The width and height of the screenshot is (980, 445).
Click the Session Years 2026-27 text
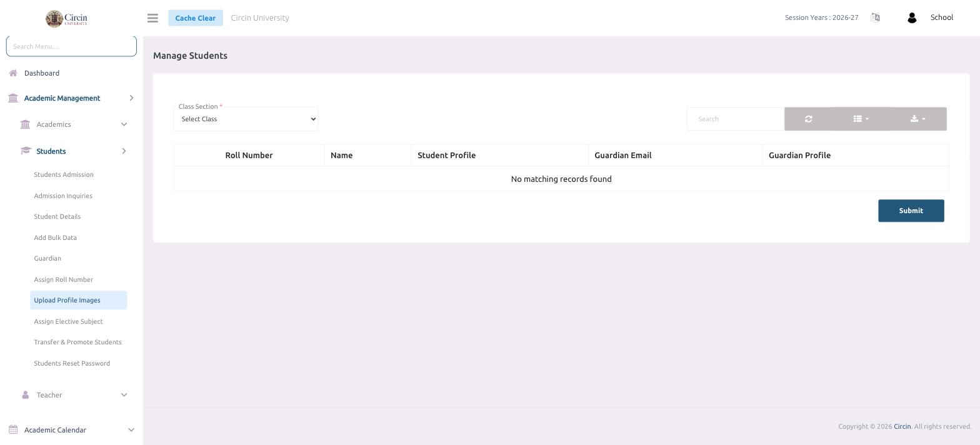(821, 17)
